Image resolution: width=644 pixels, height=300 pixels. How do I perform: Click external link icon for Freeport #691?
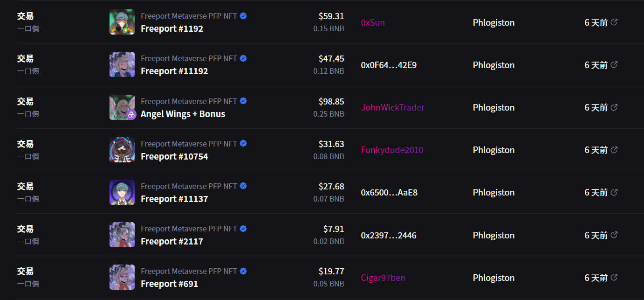614,277
